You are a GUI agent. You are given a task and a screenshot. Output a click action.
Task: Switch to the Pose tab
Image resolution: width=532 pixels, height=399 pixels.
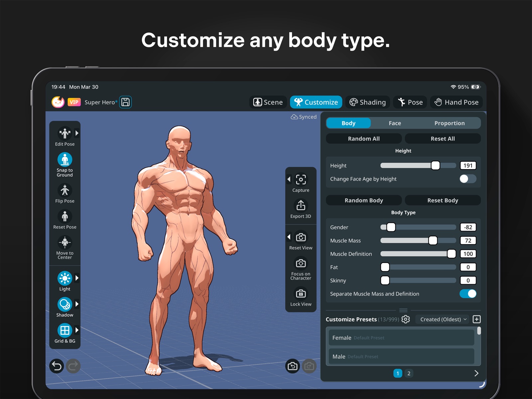[410, 102]
